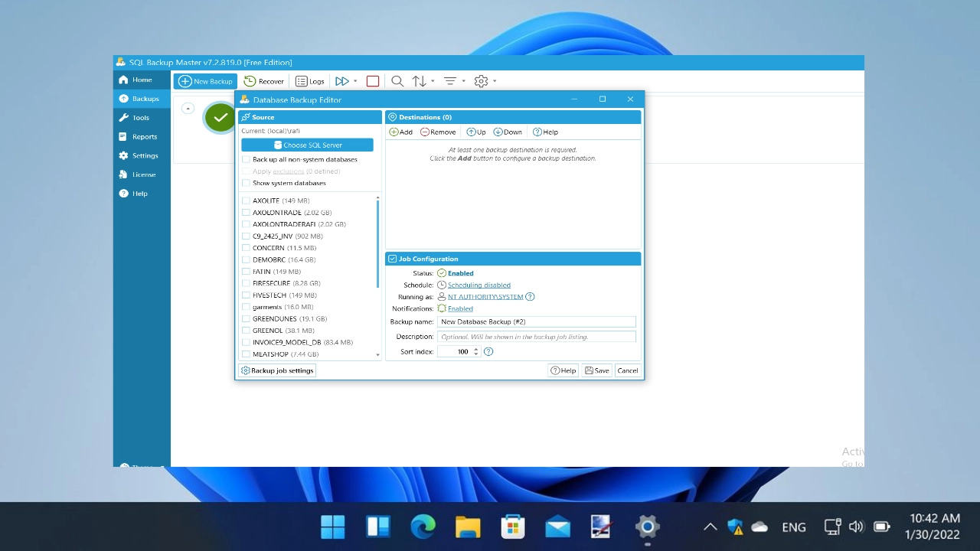Click the filter lines icon in the toolbar

(450, 81)
